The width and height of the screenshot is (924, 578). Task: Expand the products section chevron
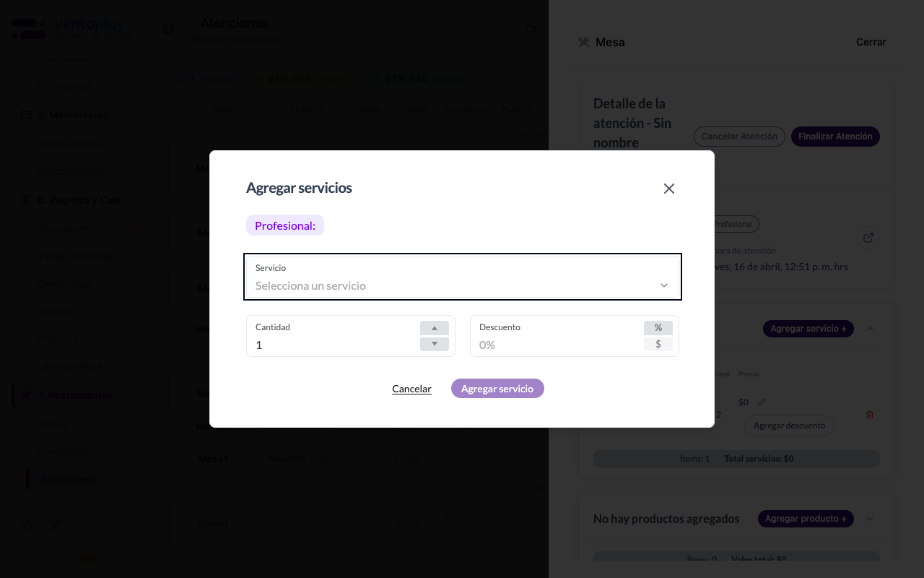tap(869, 518)
